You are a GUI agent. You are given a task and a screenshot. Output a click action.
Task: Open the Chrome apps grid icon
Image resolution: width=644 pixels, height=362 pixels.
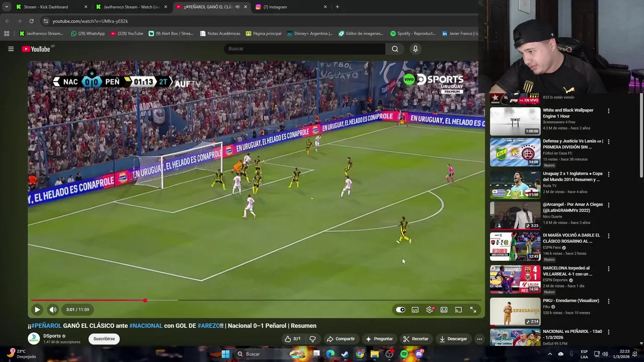[x=7, y=34]
